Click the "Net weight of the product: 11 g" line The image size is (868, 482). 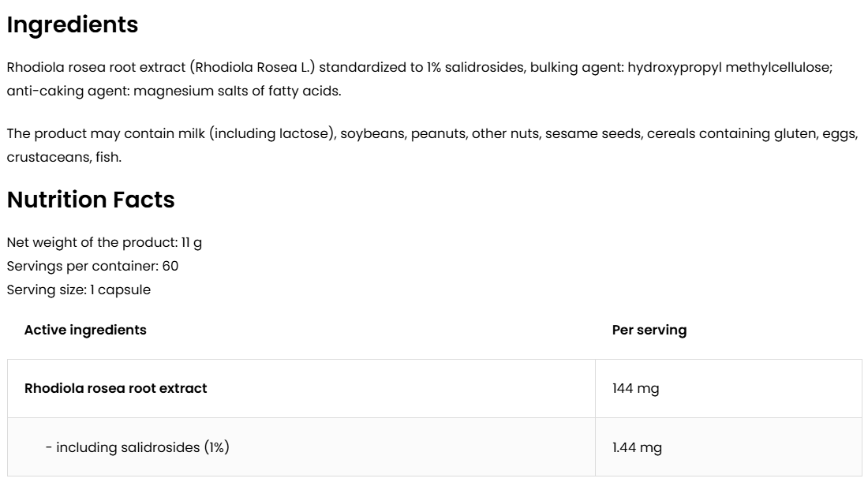point(104,242)
